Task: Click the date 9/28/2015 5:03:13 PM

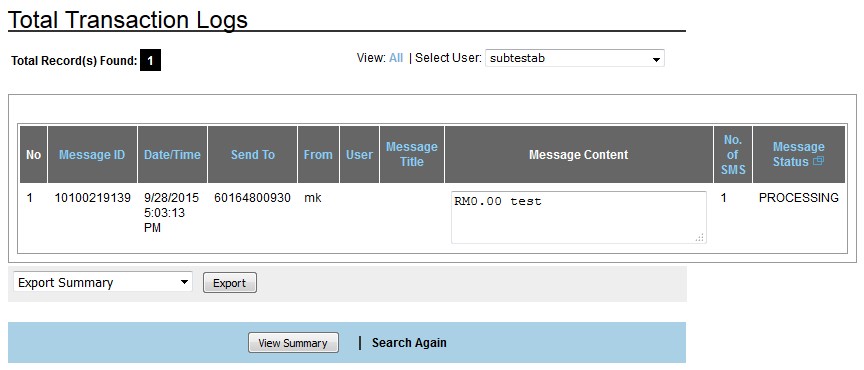Action: 171,213
